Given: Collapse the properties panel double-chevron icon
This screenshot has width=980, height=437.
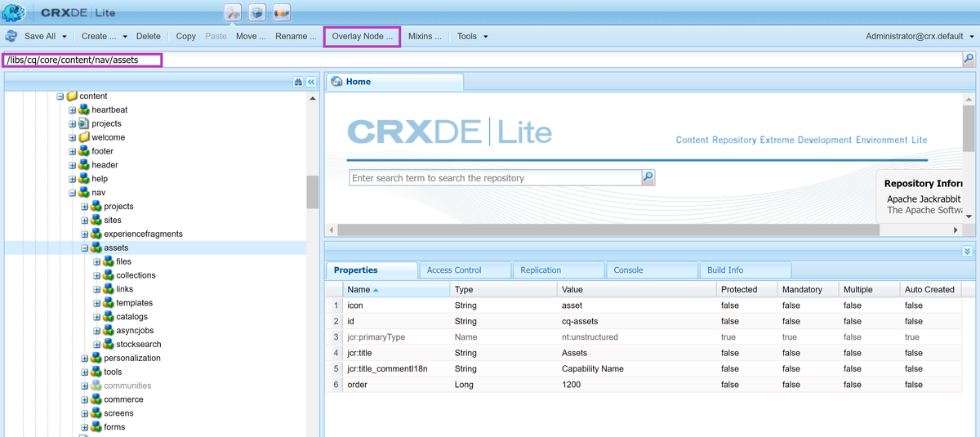Looking at the screenshot, I should click(x=967, y=252).
